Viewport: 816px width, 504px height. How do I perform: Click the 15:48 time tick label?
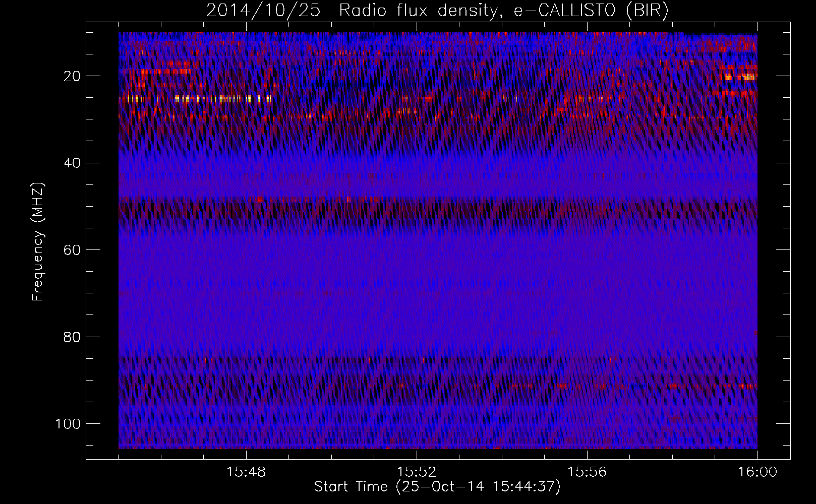click(246, 472)
